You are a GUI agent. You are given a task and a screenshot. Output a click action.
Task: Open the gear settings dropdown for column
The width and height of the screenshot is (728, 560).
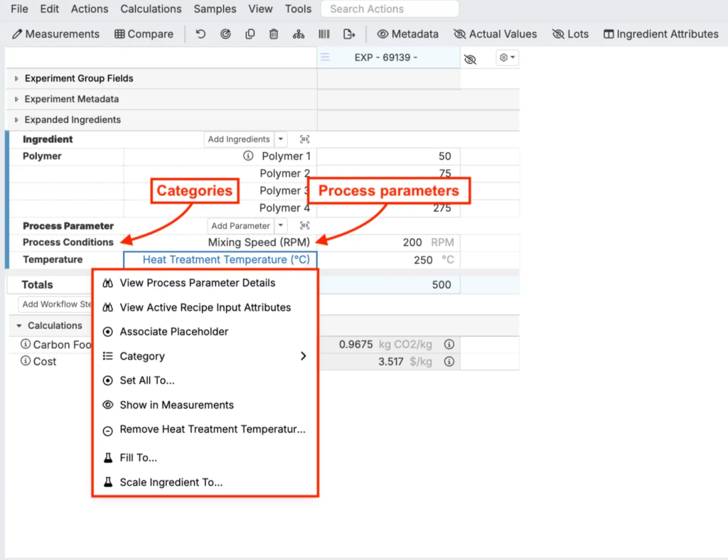tap(507, 58)
